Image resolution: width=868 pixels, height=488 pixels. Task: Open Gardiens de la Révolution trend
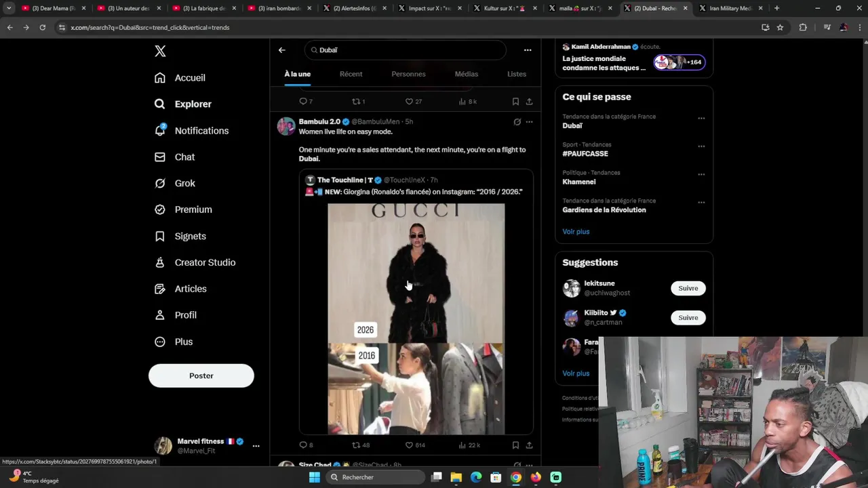(604, 210)
